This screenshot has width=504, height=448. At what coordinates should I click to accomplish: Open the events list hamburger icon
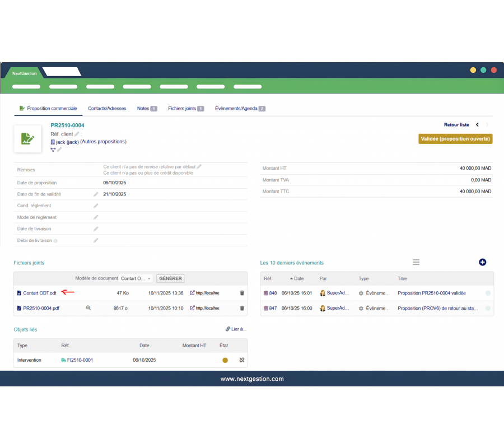[416, 262]
